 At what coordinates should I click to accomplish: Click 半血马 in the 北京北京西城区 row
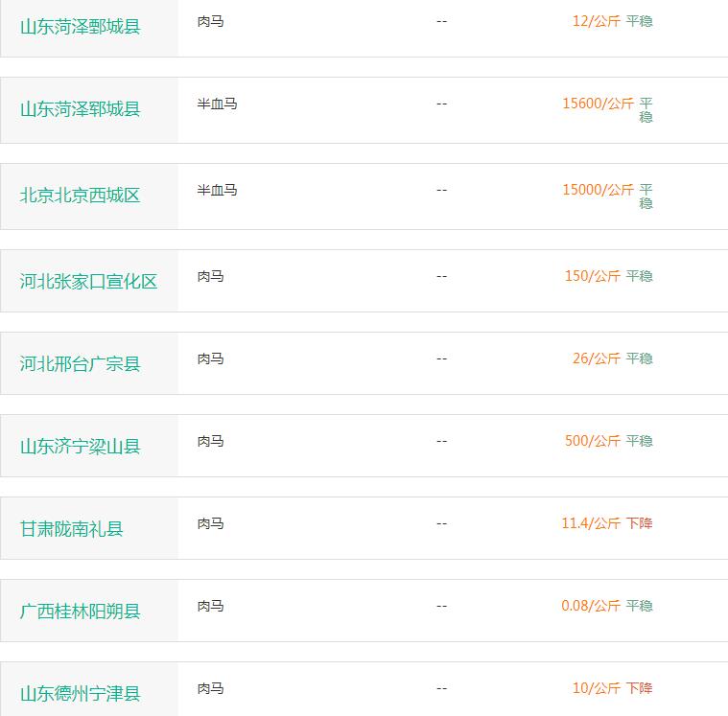(217, 190)
